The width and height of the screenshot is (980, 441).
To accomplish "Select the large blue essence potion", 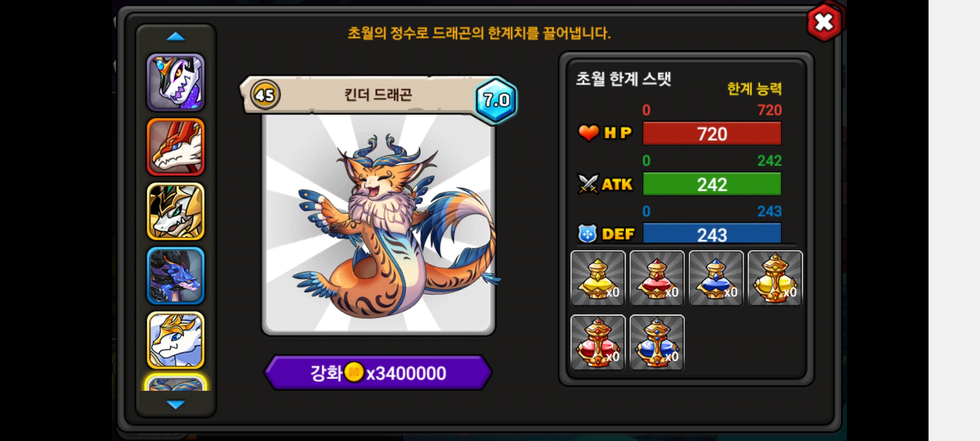I will (657, 343).
